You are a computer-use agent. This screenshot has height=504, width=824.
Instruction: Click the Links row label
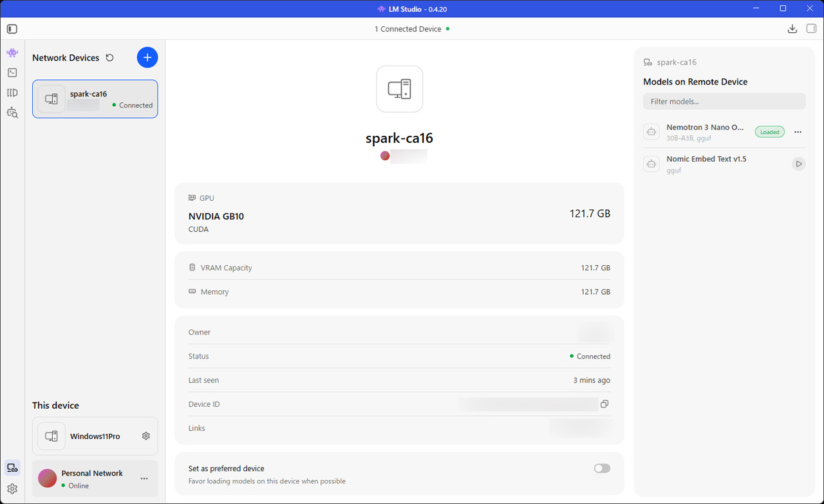pyautogui.click(x=197, y=428)
